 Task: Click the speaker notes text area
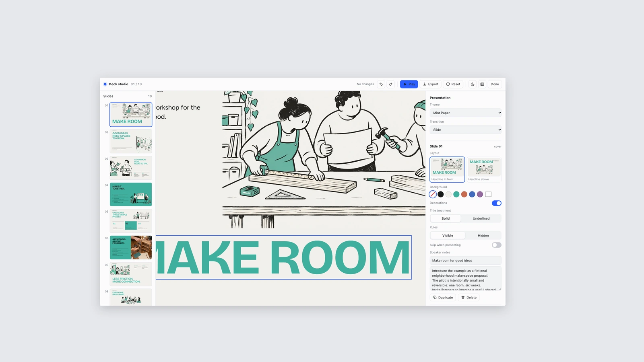(x=466, y=278)
